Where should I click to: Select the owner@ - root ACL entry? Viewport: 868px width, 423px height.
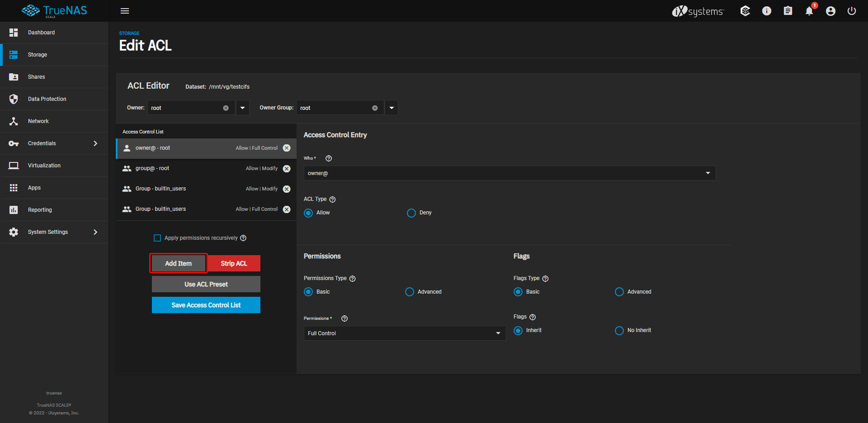(206, 148)
